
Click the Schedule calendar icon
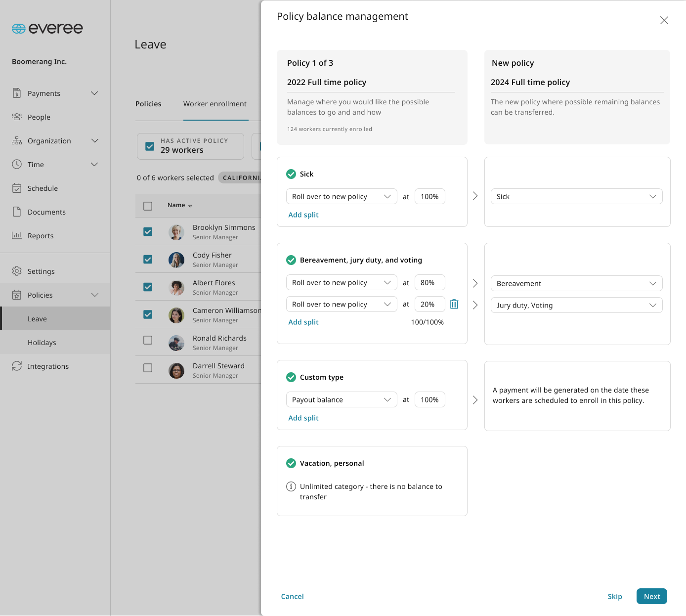point(17,188)
